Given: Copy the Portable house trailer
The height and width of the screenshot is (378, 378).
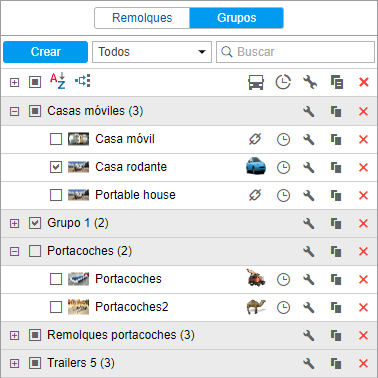Looking at the screenshot, I should 336,195.
